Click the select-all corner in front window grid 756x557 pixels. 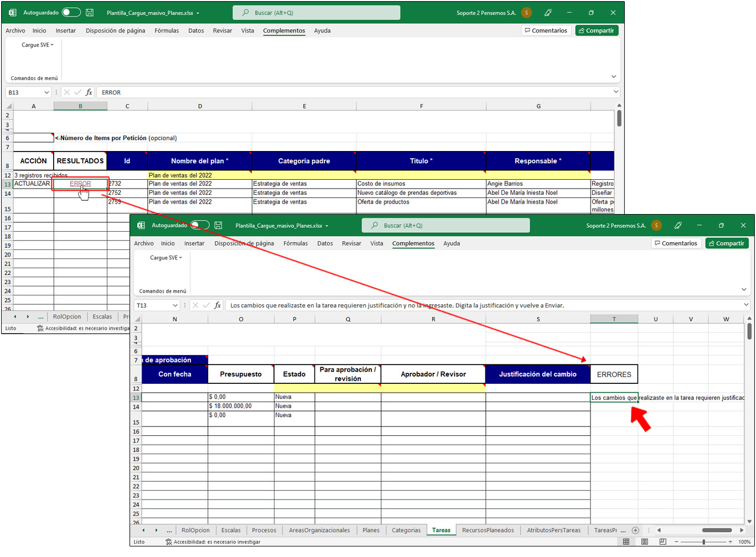[137, 319]
